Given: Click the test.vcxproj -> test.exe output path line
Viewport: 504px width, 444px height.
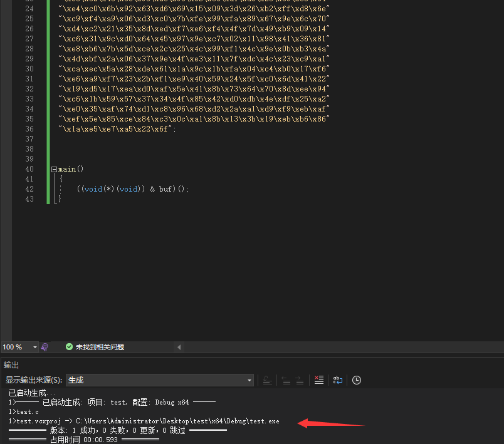Looking at the screenshot, I should point(144,421).
